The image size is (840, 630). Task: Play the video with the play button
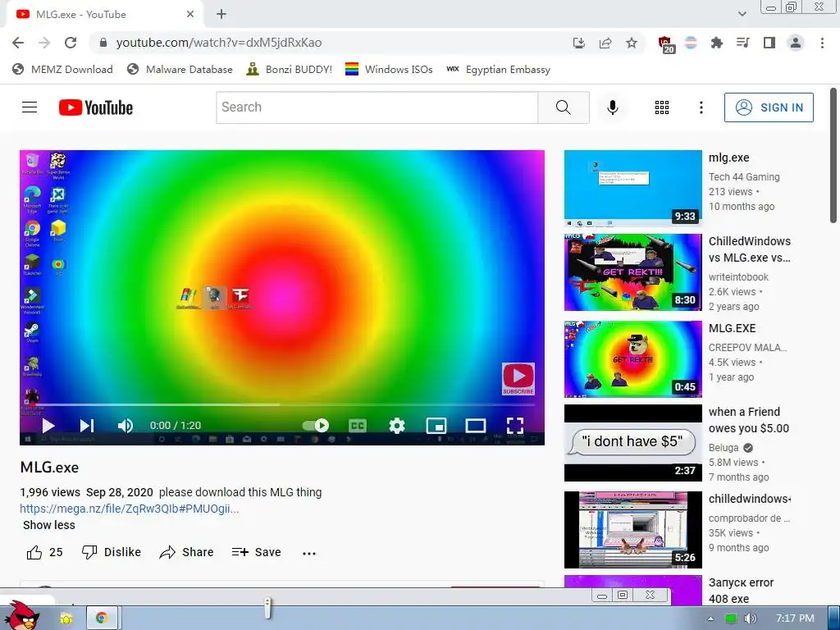pyautogui.click(x=48, y=426)
